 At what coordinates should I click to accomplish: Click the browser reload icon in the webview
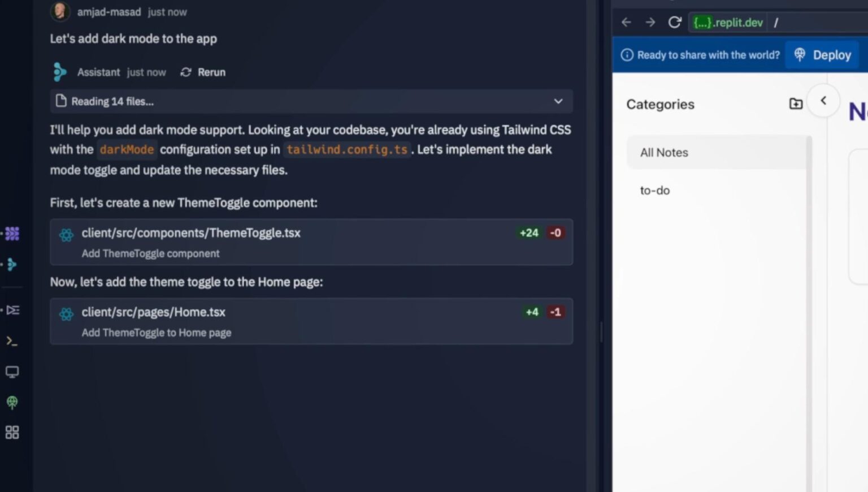[x=675, y=22]
